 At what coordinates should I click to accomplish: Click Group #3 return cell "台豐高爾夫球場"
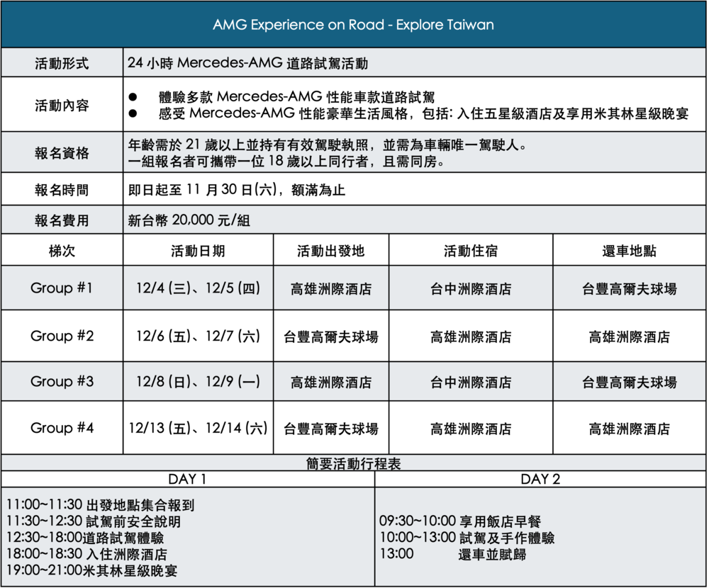pos(629,383)
